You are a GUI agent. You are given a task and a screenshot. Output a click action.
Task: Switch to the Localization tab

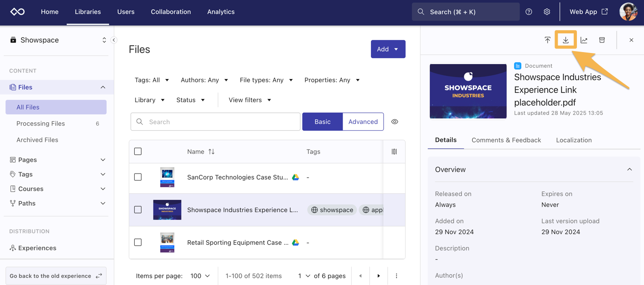click(574, 140)
